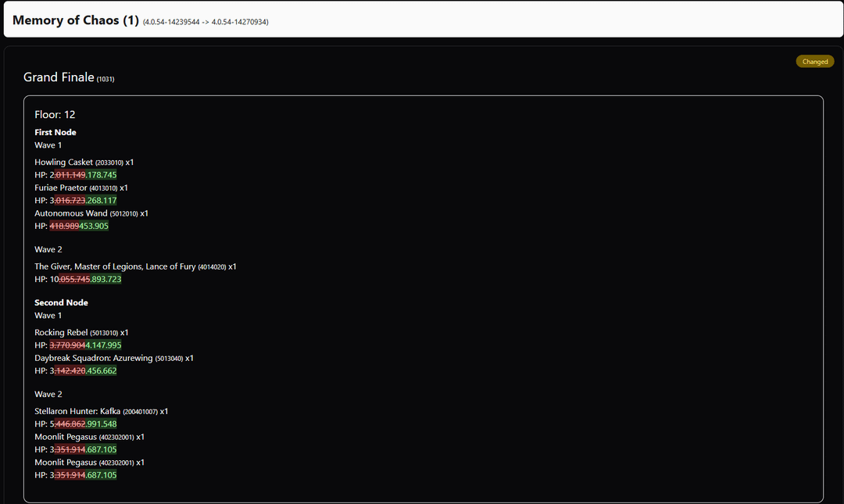Click the Stellaron Hunter: Kafka entry
The height and width of the screenshot is (504, 844).
pos(101,411)
